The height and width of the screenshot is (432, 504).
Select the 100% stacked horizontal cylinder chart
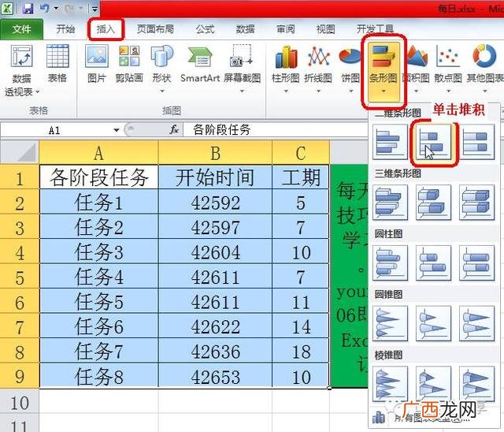(x=476, y=263)
